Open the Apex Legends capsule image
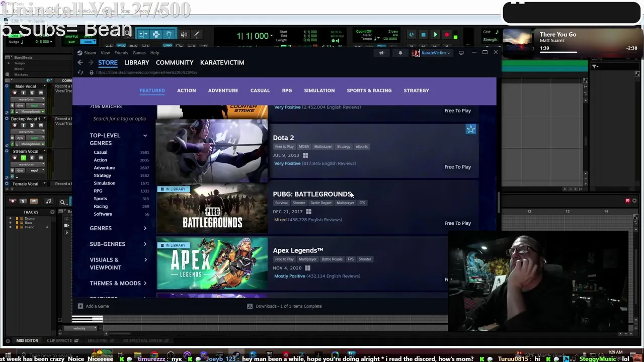 tap(212, 264)
